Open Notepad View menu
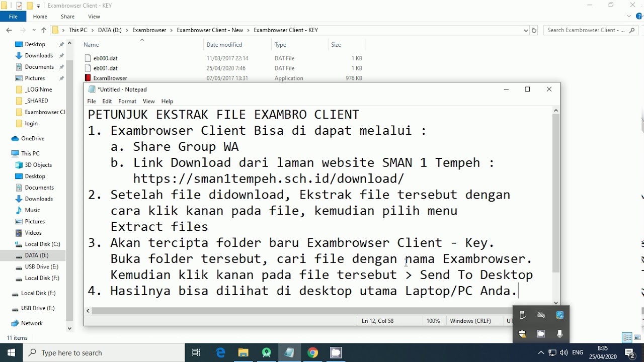This screenshot has height=362, width=644. pyautogui.click(x=149, y=101)
